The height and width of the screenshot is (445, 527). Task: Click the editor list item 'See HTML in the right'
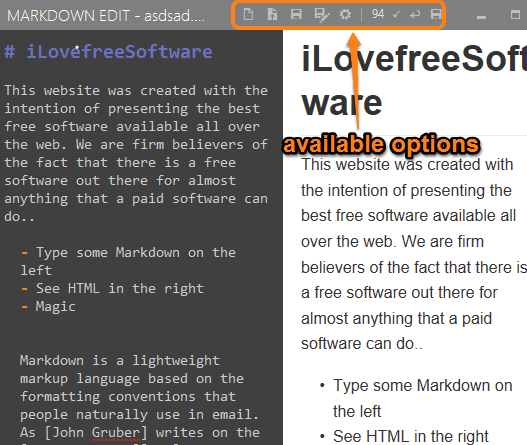[x=120, y=289]
